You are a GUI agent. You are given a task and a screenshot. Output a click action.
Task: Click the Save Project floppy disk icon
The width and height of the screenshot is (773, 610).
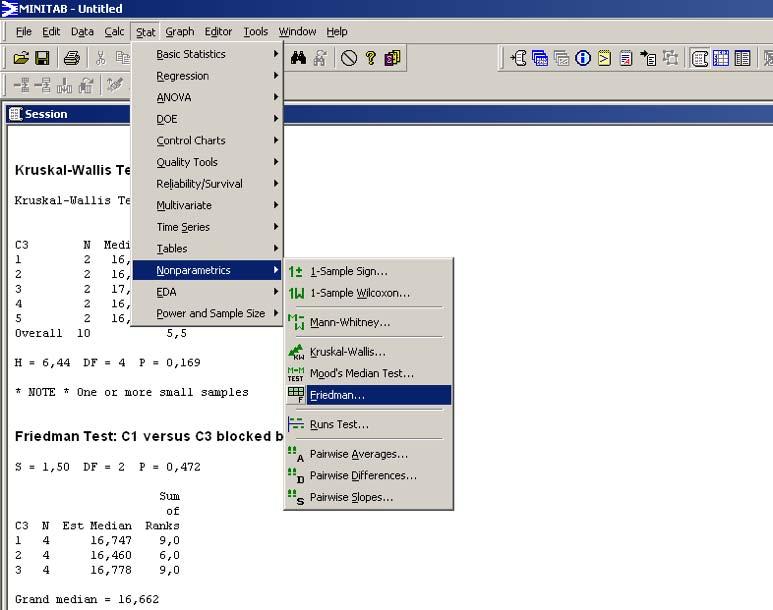click(42, 58)
